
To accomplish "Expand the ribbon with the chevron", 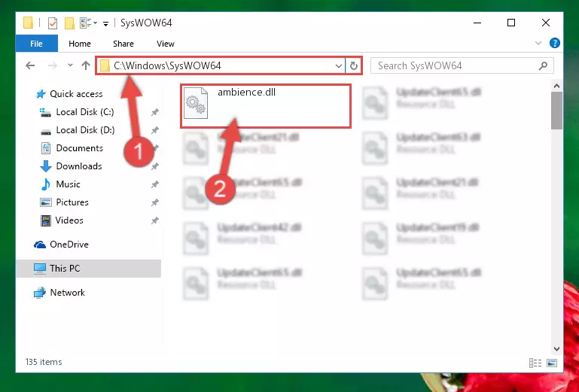I will [538, 43].
